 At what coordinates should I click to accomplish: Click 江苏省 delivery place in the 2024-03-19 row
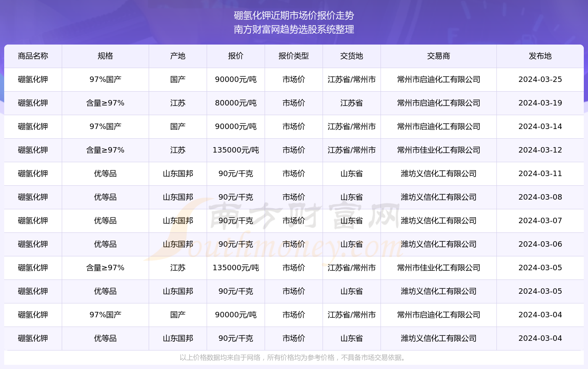click(x=352, y=103)
